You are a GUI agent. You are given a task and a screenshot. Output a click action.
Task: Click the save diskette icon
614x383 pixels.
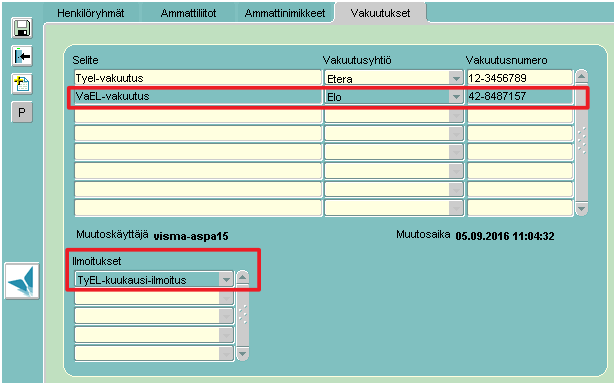pyautogui.click(x=22, y=28)
